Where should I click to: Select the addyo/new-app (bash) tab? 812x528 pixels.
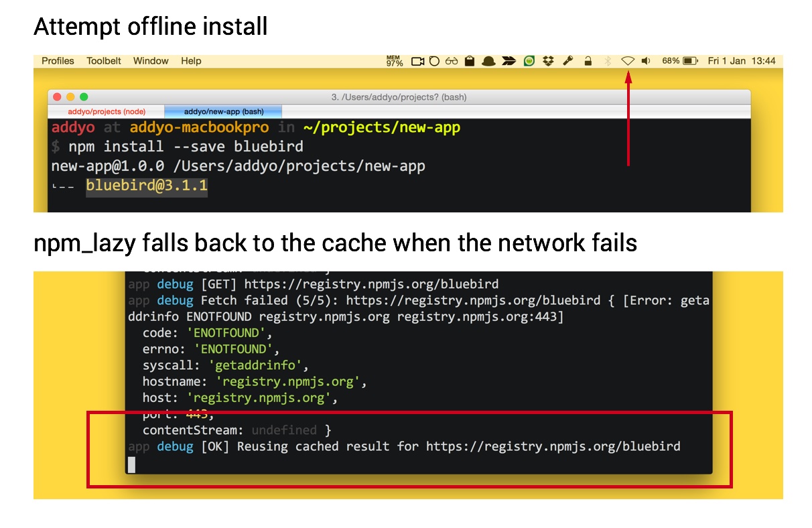[224, 111]
